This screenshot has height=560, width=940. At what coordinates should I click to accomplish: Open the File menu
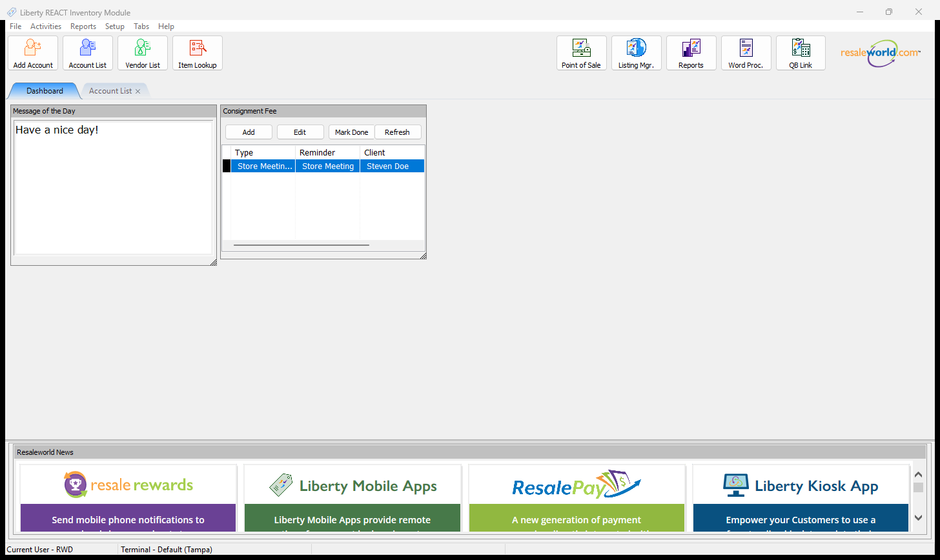click(15, 26)
